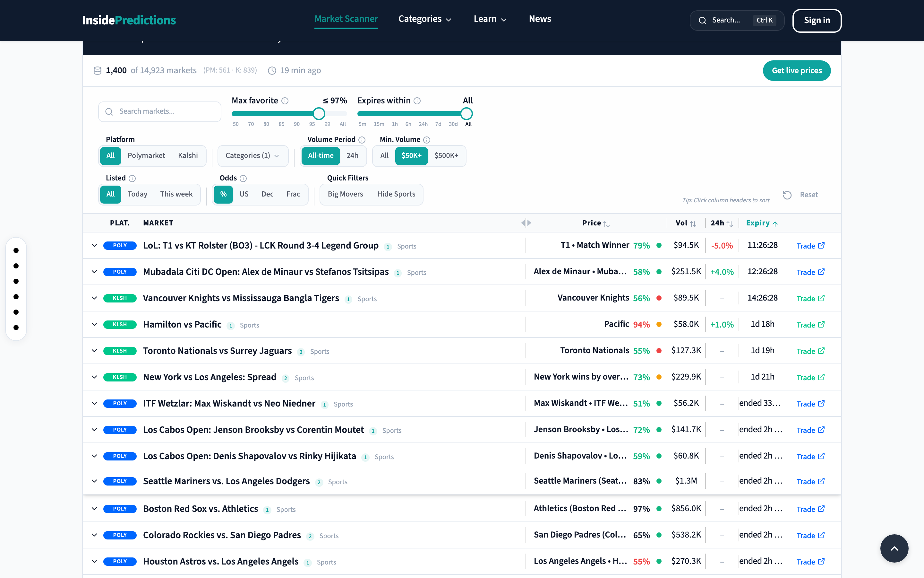Click the Reset filters link

point(809,195)
